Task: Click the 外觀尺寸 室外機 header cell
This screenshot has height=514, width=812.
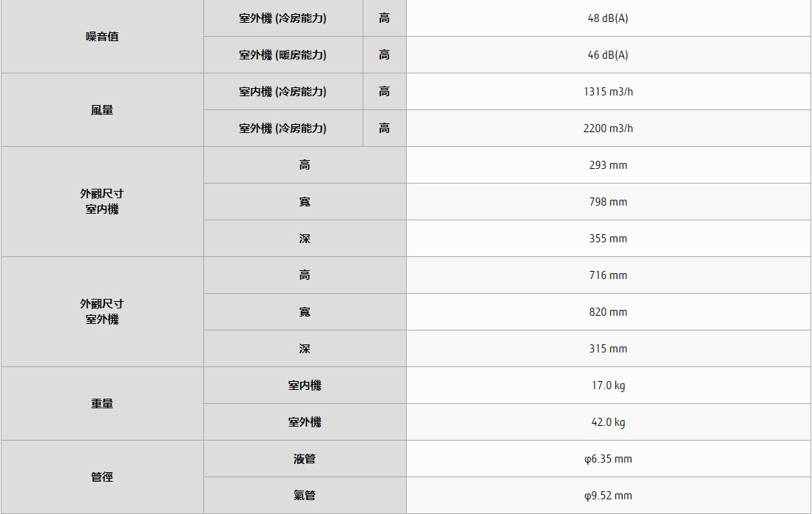Action: (x=102, y=311)
